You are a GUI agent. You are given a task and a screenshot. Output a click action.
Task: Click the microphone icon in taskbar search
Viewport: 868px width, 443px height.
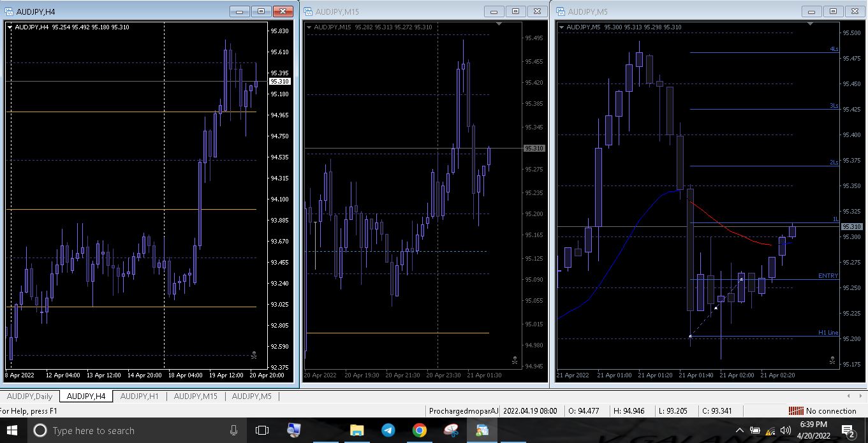pos(234,431)
